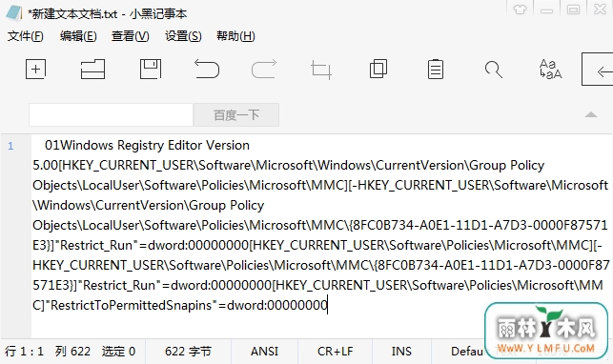Open Find with the magnifier icon

494,70
